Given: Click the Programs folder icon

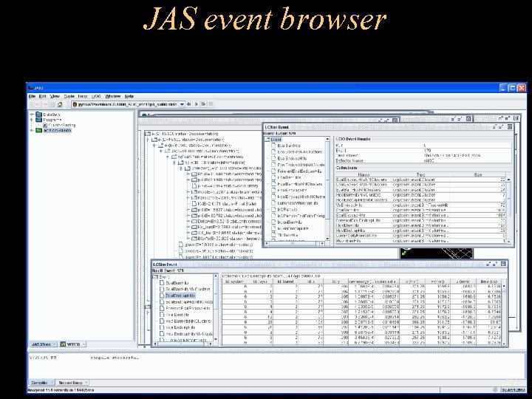Looking at the screenshot, I should pos(39,120).
